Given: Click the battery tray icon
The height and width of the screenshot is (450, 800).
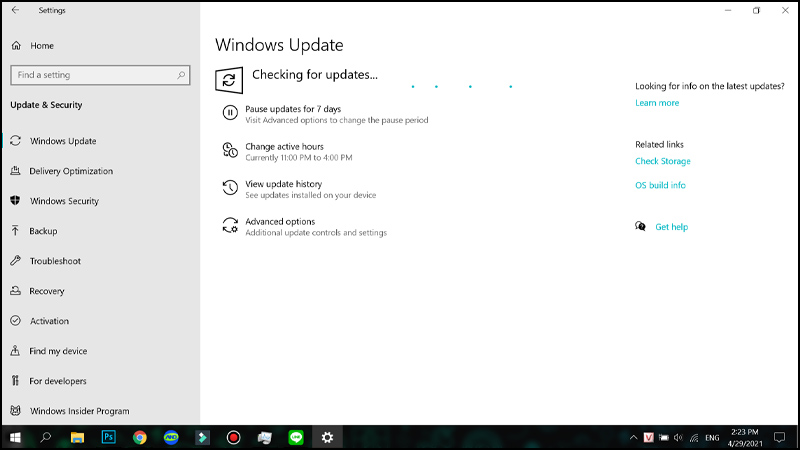Looking at the screenshot, I should click(x=664, y=437).
